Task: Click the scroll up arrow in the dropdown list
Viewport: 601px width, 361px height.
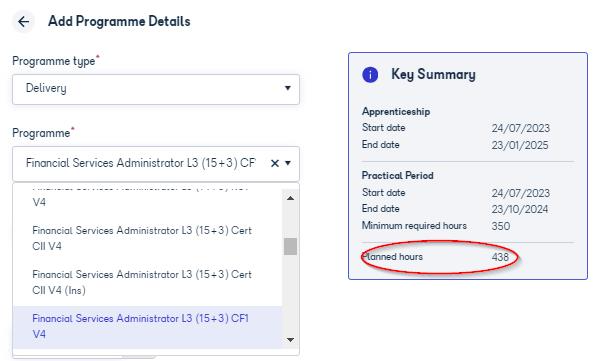Action: click(291, 198)
